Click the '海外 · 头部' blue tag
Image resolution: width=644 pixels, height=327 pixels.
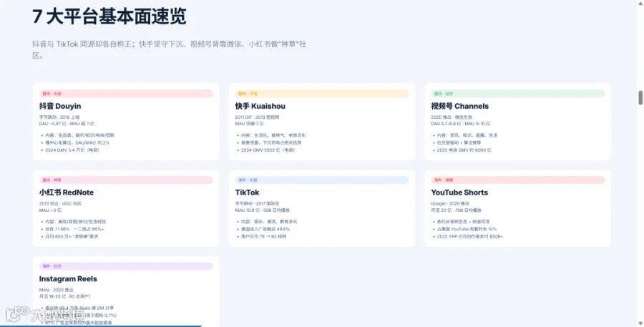click(x=321, y=180)
